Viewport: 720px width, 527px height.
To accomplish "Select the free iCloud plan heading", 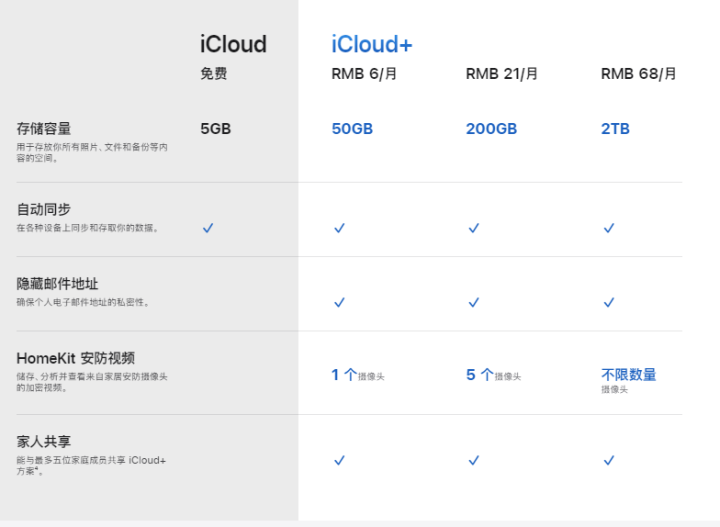I will [233, 44].
